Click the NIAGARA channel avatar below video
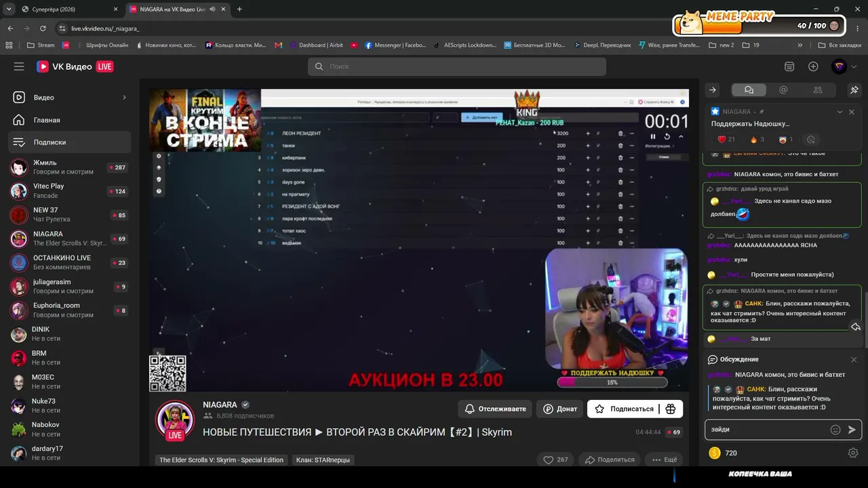Viewport: 868px width, 488px height. pos(175,420)
